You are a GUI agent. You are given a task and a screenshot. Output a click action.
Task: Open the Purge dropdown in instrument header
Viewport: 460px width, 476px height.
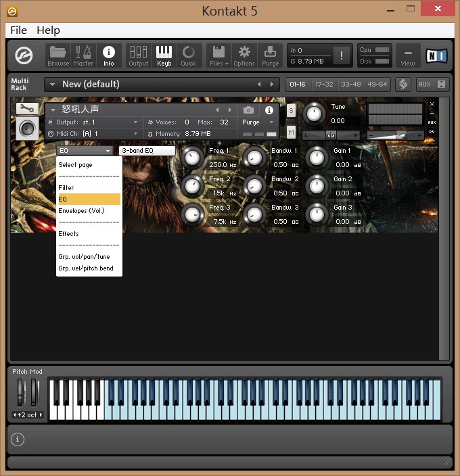pyautogui.click(x=258, y=122)
